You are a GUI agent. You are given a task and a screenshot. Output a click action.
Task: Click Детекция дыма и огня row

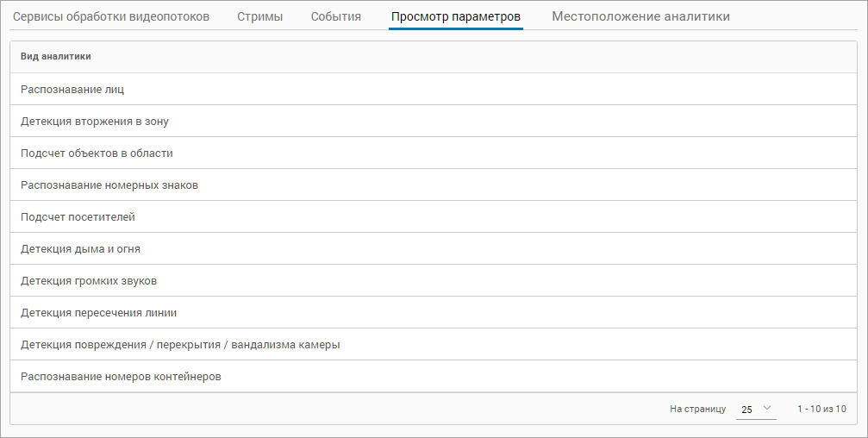click(x=80, y=249)
